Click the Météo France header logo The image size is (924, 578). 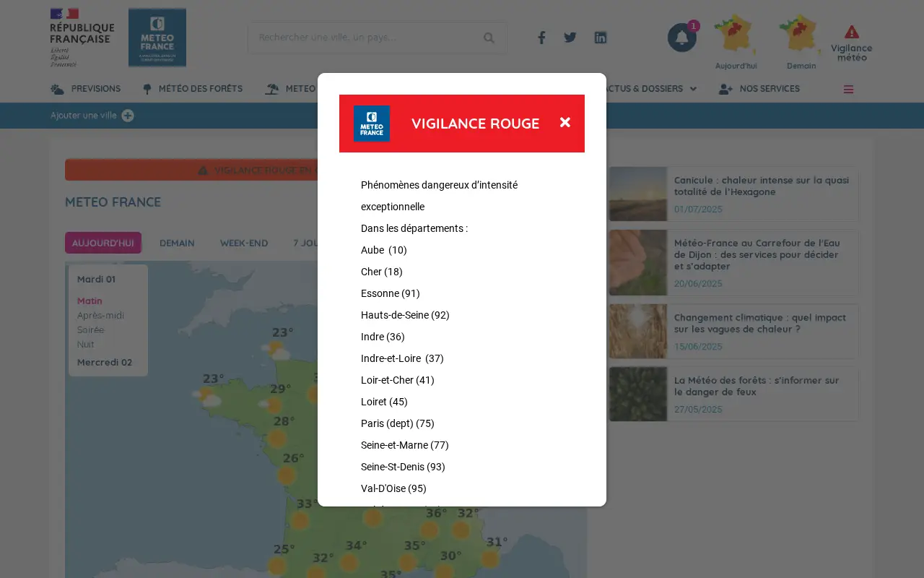157,38
